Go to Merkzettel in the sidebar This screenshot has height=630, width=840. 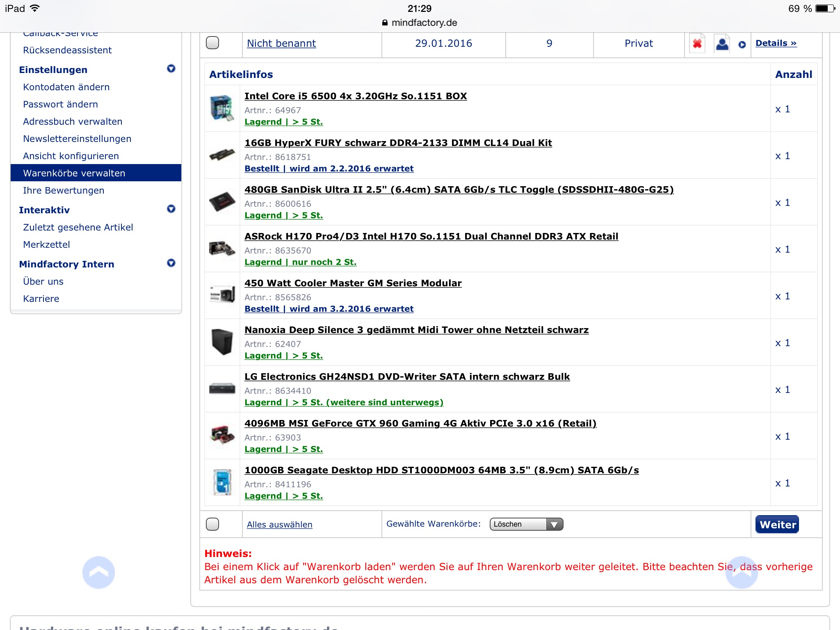(x=46, y=244)
